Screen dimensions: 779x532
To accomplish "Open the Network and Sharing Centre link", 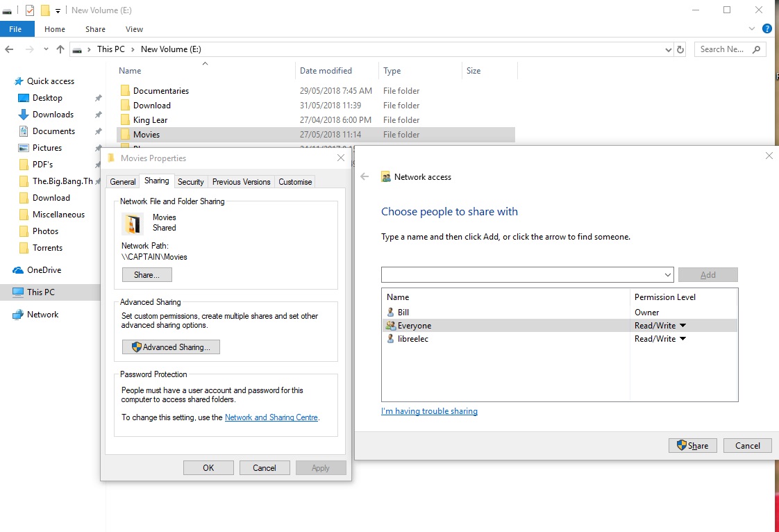I will tap(271, 417).
